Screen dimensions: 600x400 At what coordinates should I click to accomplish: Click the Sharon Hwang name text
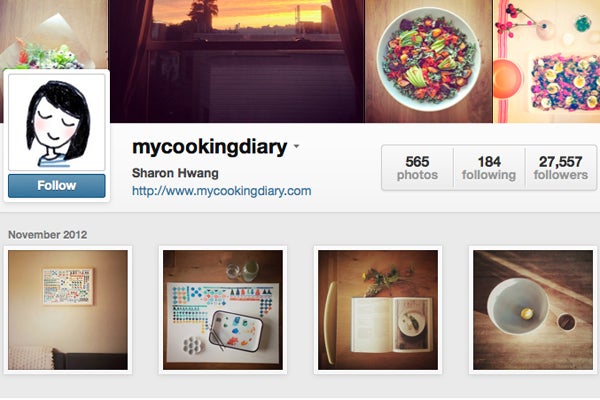(175, 173)
